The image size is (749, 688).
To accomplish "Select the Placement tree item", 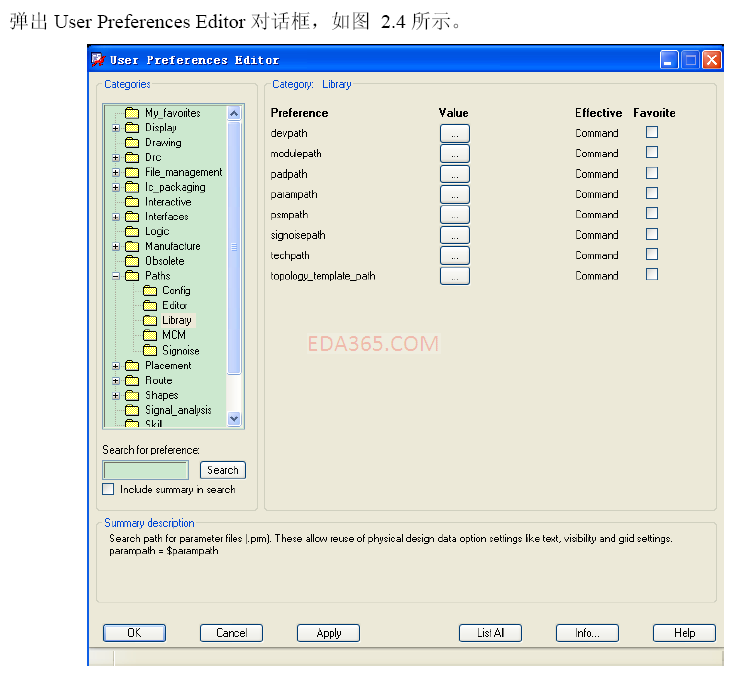I will pos(168,366).
